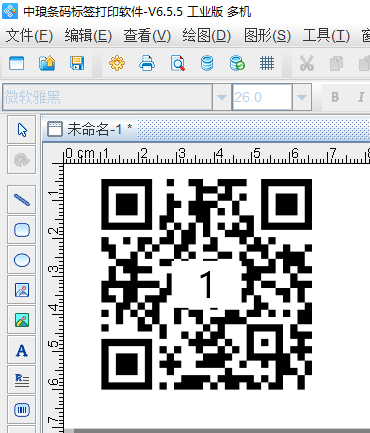Save the label with floppy icon

(77, 63)
